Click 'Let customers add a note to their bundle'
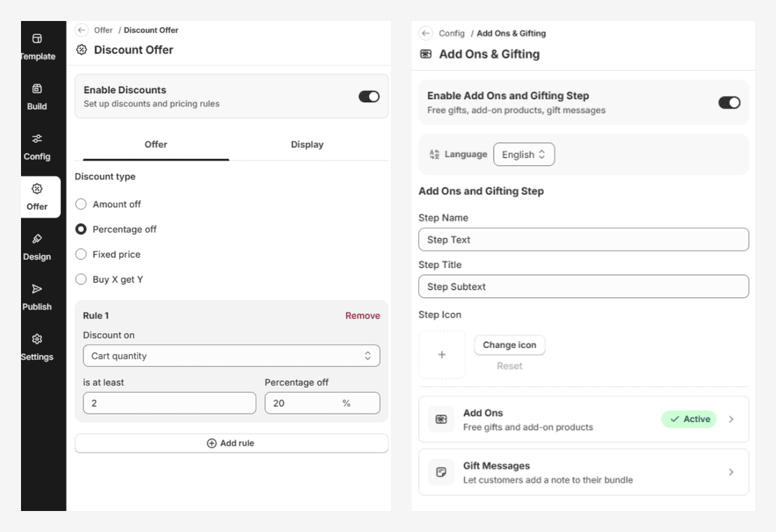Image resolution: width=776 pixels, height=532 pixels. pyautogui.click(x=548, y=479)
